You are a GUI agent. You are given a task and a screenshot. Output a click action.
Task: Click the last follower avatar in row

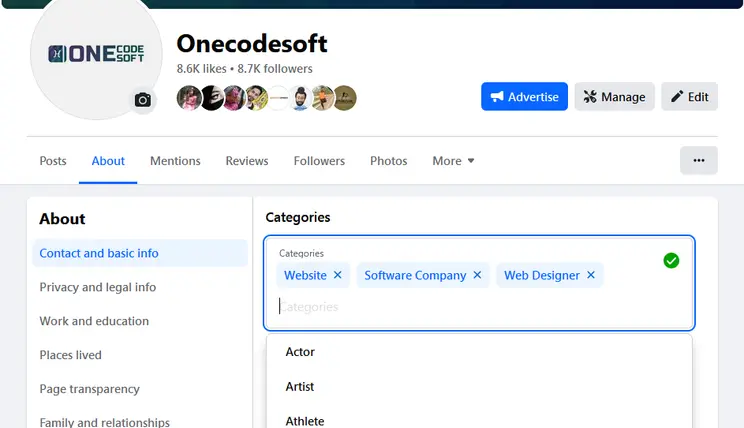[344, 98]
